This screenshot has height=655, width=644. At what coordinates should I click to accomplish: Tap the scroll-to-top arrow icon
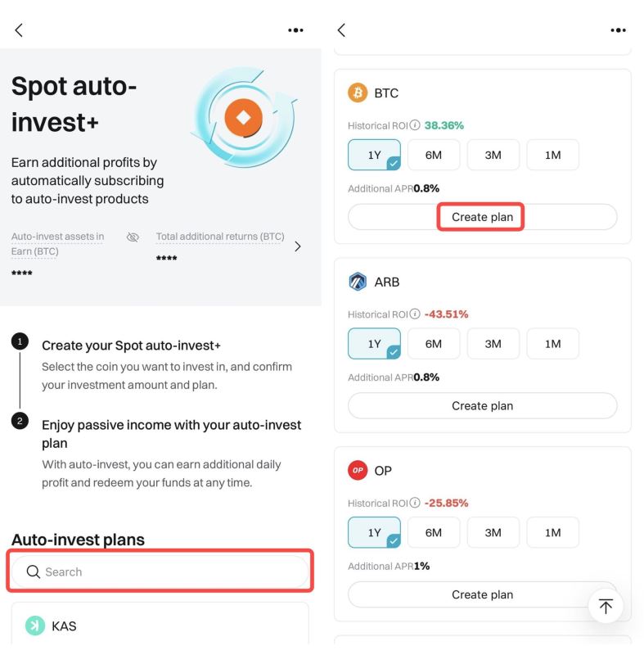[x=606, y=605]
